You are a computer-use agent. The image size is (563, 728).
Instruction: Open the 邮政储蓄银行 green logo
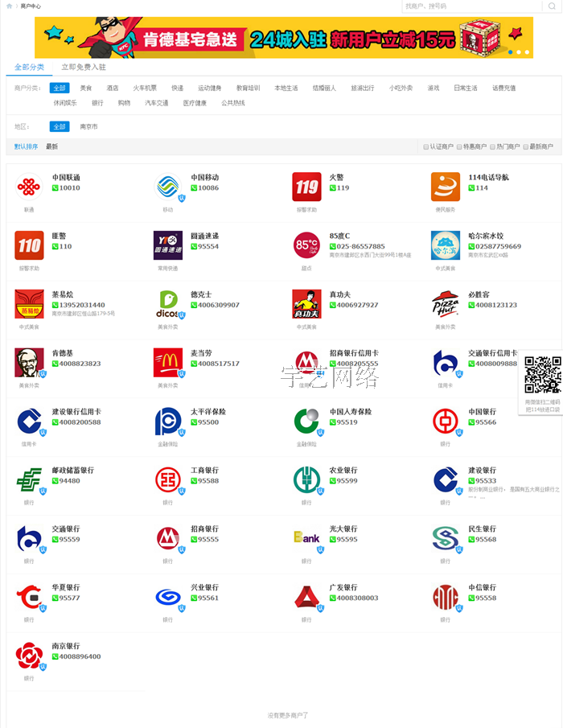click(29, 479)
